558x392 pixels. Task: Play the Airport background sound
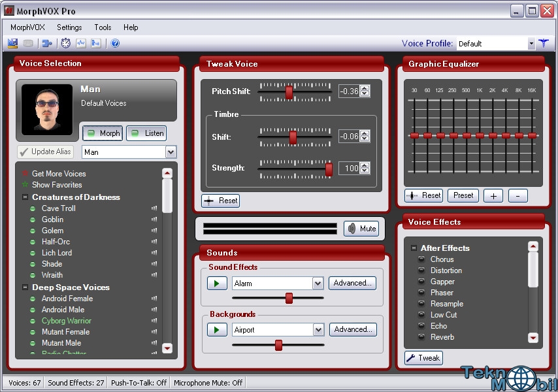[x=217, y=330]
